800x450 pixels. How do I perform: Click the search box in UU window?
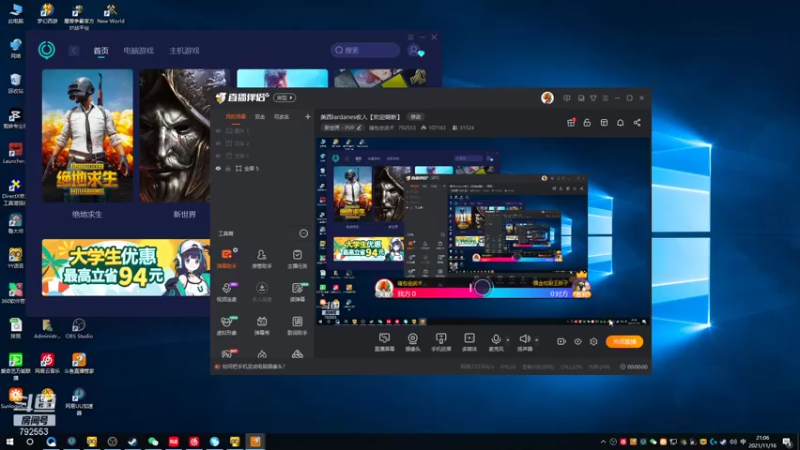365,50
